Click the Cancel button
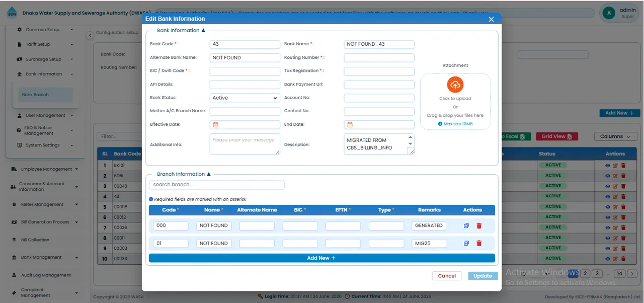This screenshot has width=644, height=303. pyautogui.click(x=447, y=276)
